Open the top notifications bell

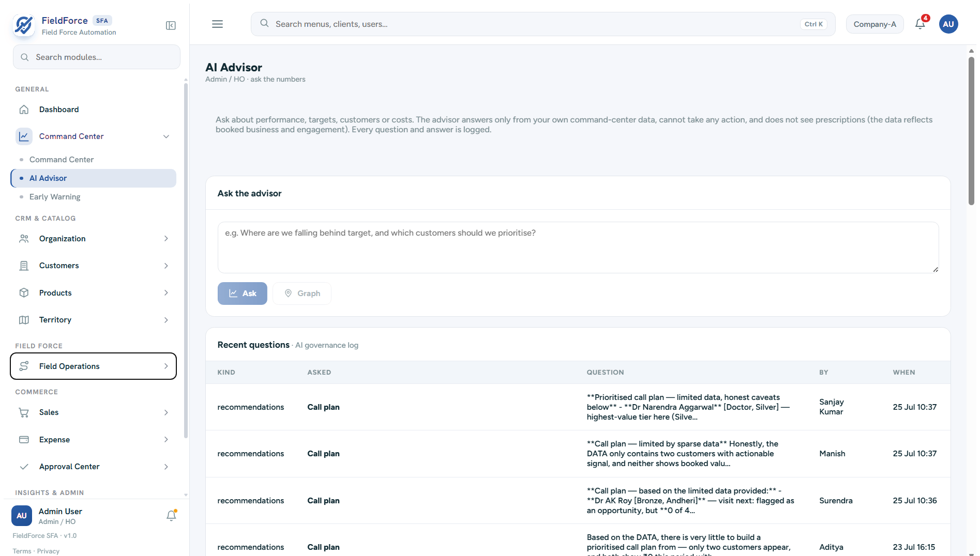coord(920,24)
